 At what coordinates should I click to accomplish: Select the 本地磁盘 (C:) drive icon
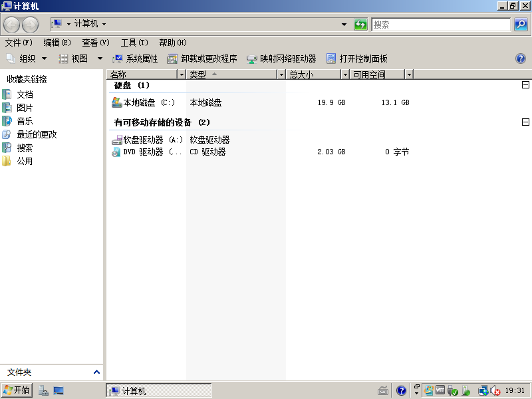tap(117, 102)
